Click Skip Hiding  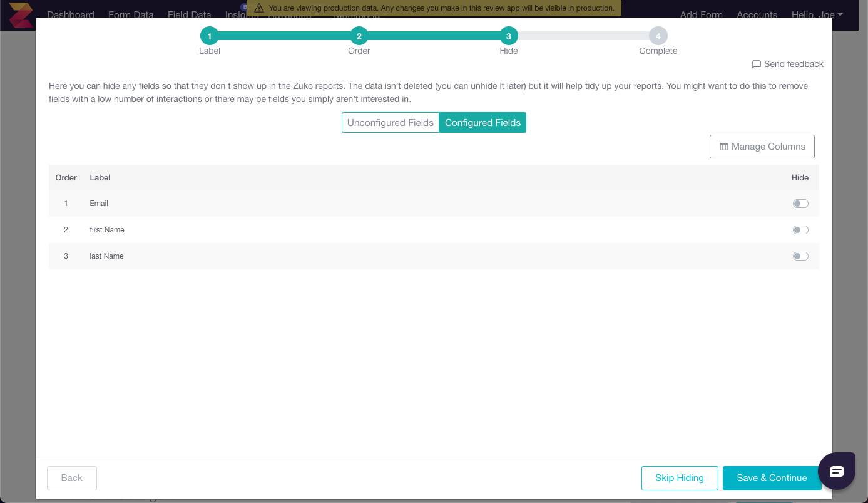click(680, 477)
